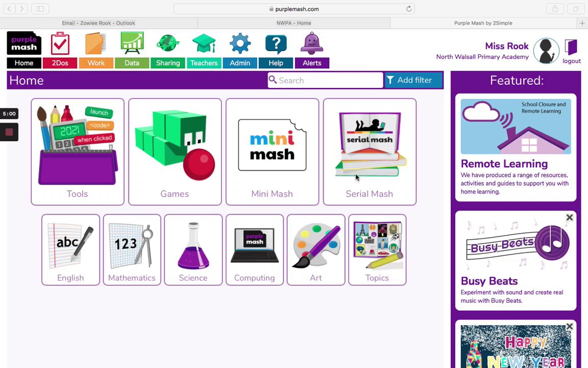Image resolution: width=588 pixels, height=368 pixels.
Task: Click the Home label tab
Action: point(24,63)
